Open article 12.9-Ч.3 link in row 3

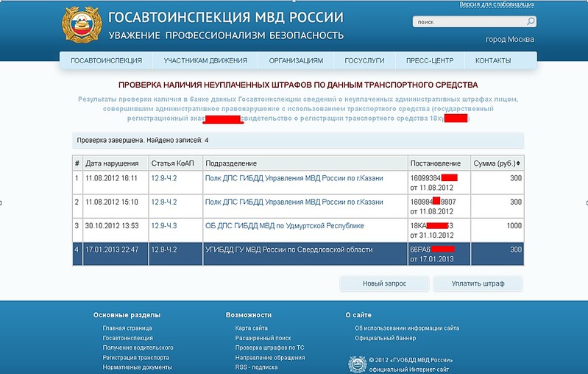pyautogui.click(x=164, y=226)
